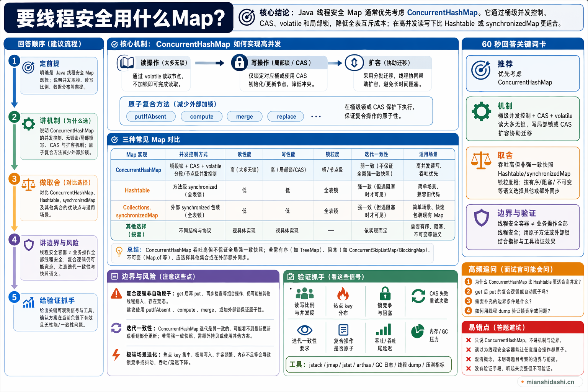Viewport: 588px width, 392px height.
Task: Click the purple shield icon beside 讲边界与风险
Action: [x=29, y=245]
